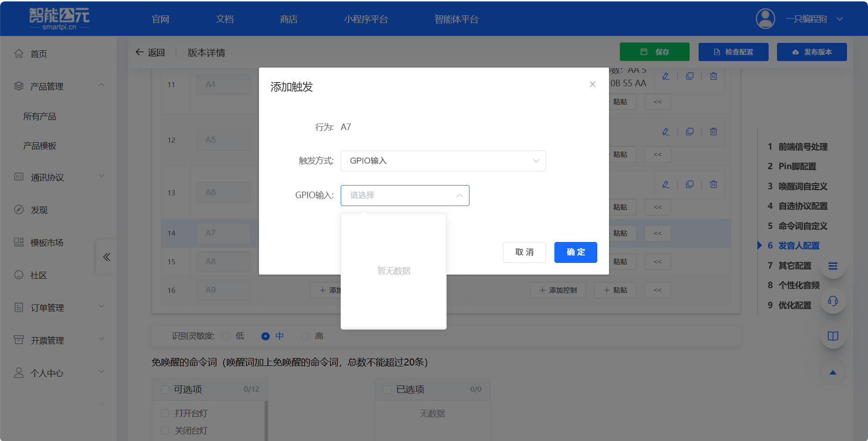This screenshot has width=868, height=441.
Task: Check the 打开台灯 command checkbox
Action: click(x=164, y=413)
